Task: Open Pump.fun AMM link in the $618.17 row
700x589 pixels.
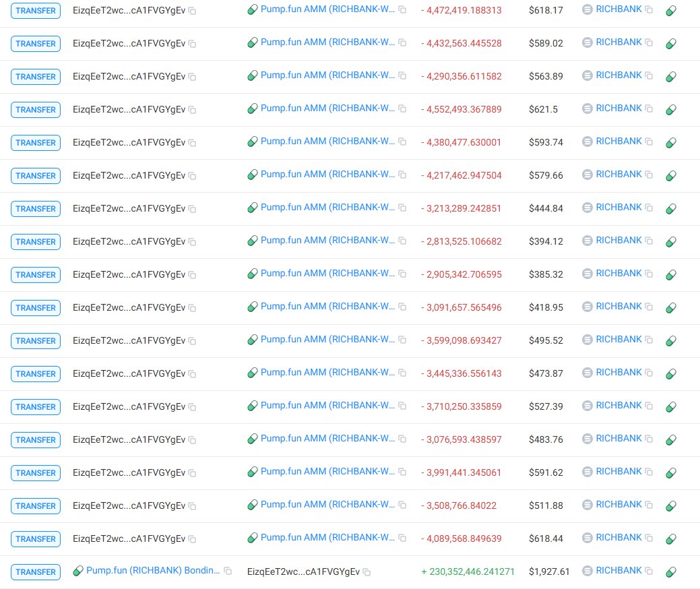Action: pos(327,9)
